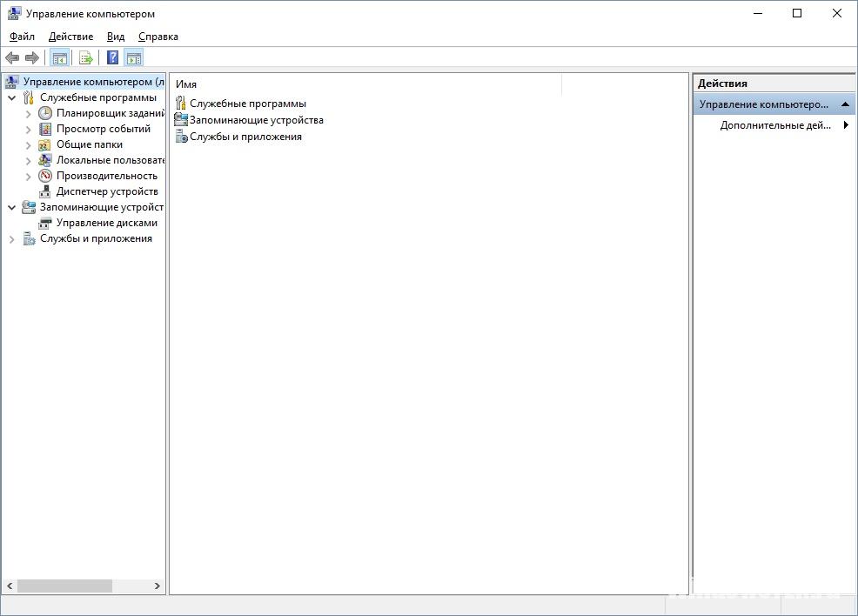This screenshot has height=616, width=858.
Task: Click the Планировщик заданий clock icon
Action: point(45,113)
